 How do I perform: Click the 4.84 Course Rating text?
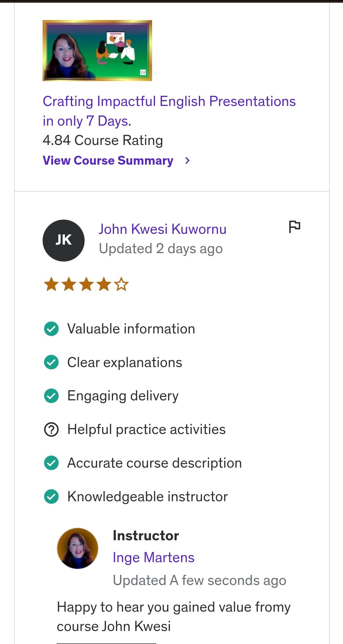click(x=103, y=141)
